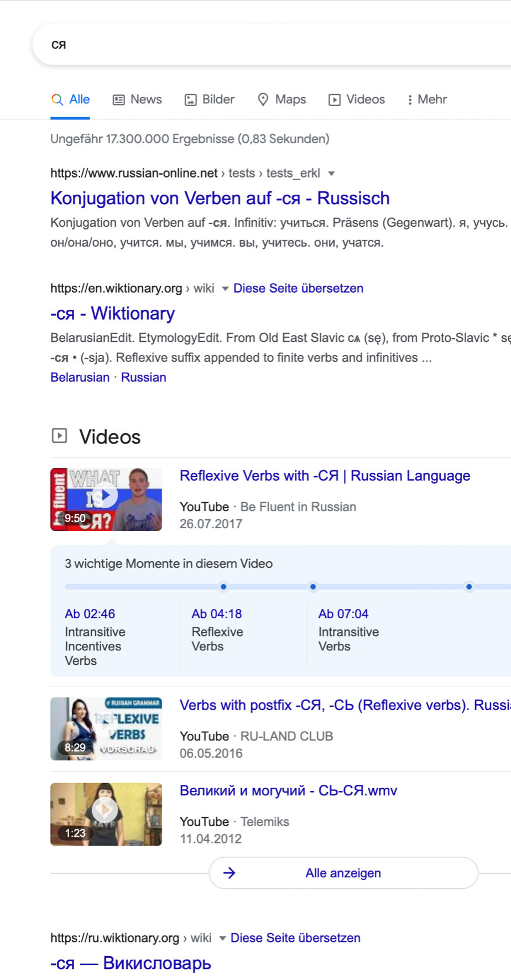
Task: Click 'Ungefähr 17.300.000 Ergebnisse' stats text
Action: tap(190, 139)
